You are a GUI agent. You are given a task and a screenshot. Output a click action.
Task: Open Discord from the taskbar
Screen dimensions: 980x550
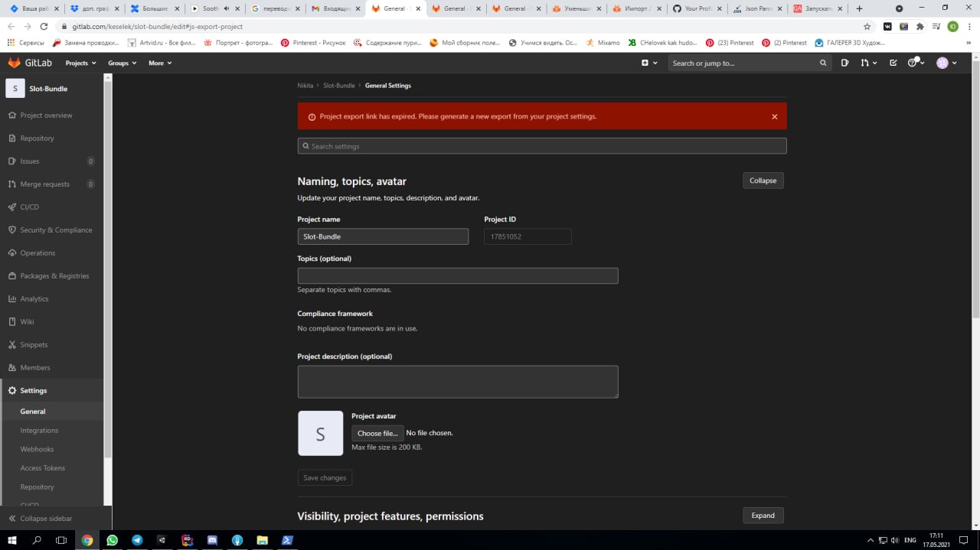[x=212, y=540]
